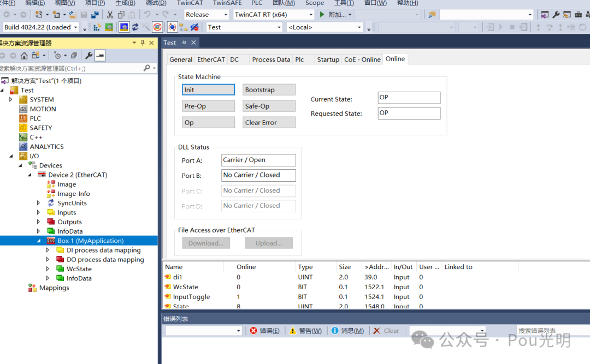Click the Sync with Active Document icon
The height and width of the screenshot is (364, 590).
(x=36, y=56)
